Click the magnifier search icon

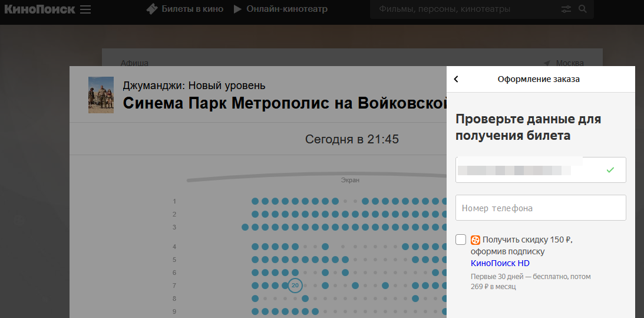coord(582,9)
